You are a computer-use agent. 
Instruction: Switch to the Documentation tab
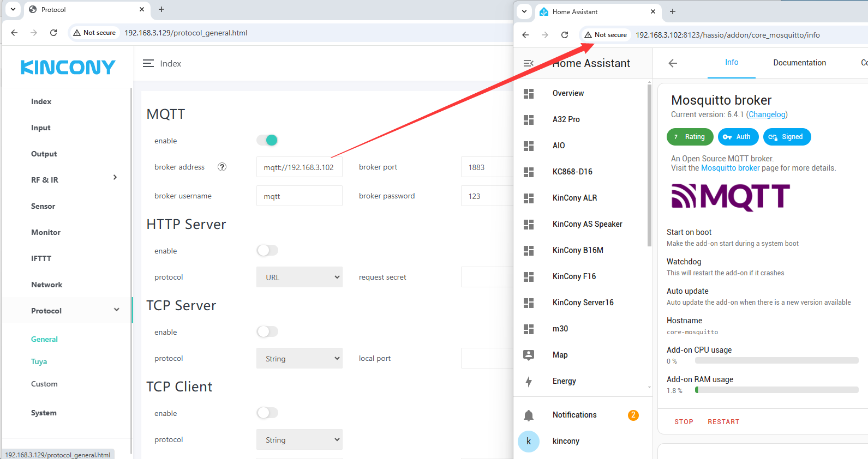(799, 63)
